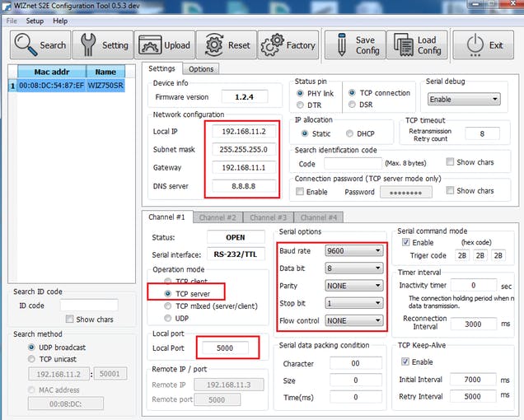This screenshot has height=420, width=524.
Task: Click the Retransmission Retry count field
Action: (482, 133)
